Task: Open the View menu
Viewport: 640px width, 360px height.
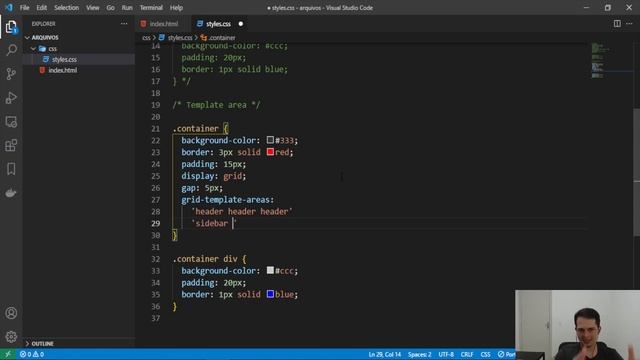Action: coord(93,7)
